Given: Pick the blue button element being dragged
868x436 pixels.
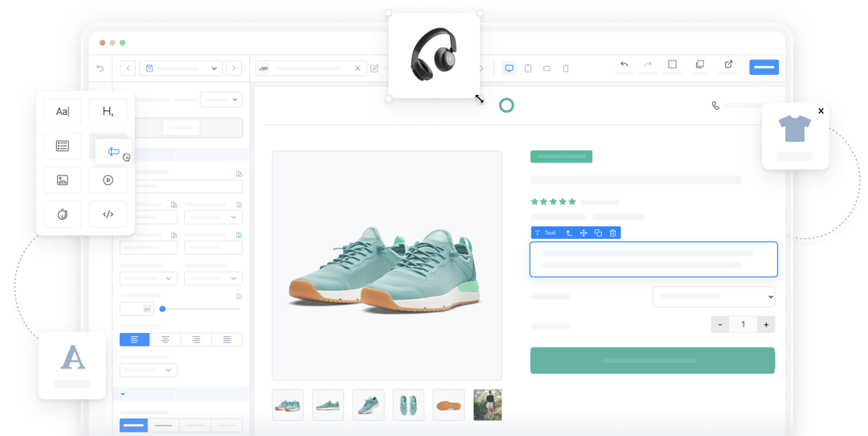Looking at the screenshot, I should point(113,151).
